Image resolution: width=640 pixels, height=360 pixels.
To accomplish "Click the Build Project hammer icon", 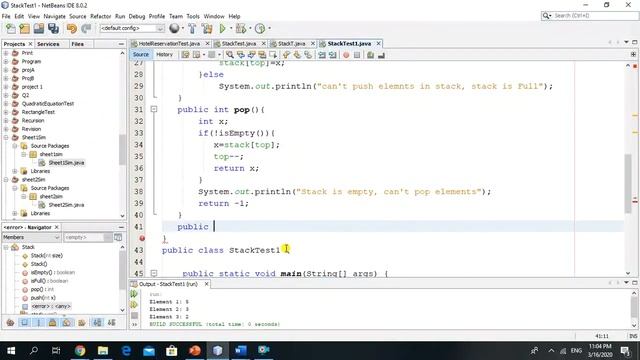I will click(x=192, y=28).
